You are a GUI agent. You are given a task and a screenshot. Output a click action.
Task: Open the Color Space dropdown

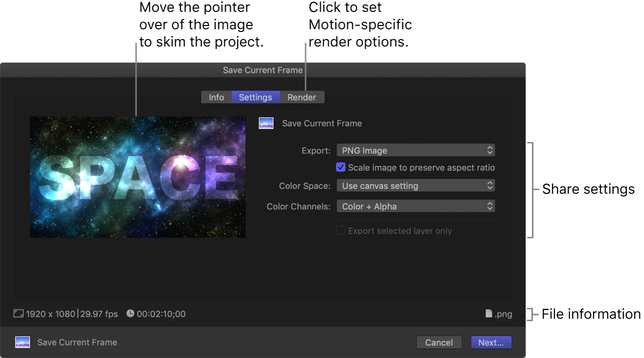(416, 185)
